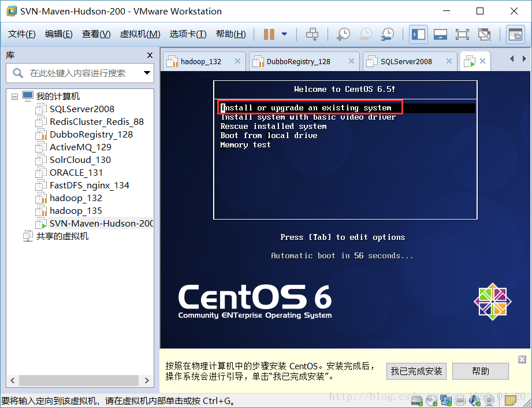The height and width of the screenshot is (408, 532).
Task: Click the send Ctrl+Alt+Del icon
Action: coord(312,34)
